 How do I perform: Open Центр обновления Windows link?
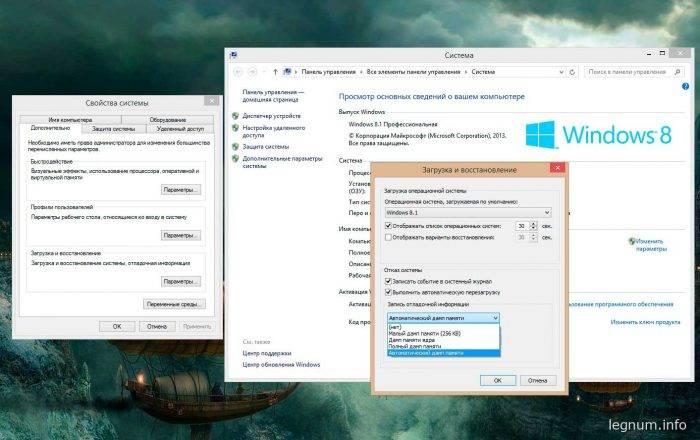click(x=281, y=365)
